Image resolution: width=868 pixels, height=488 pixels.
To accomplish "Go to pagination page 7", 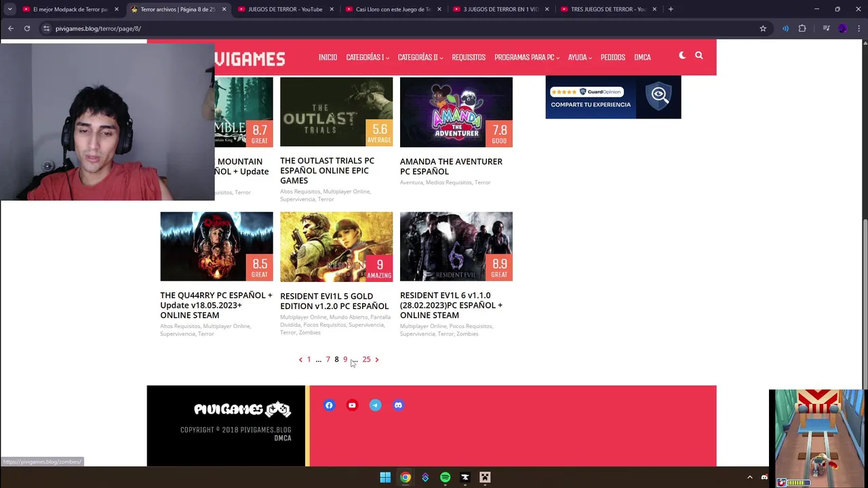I will (328, 360).
